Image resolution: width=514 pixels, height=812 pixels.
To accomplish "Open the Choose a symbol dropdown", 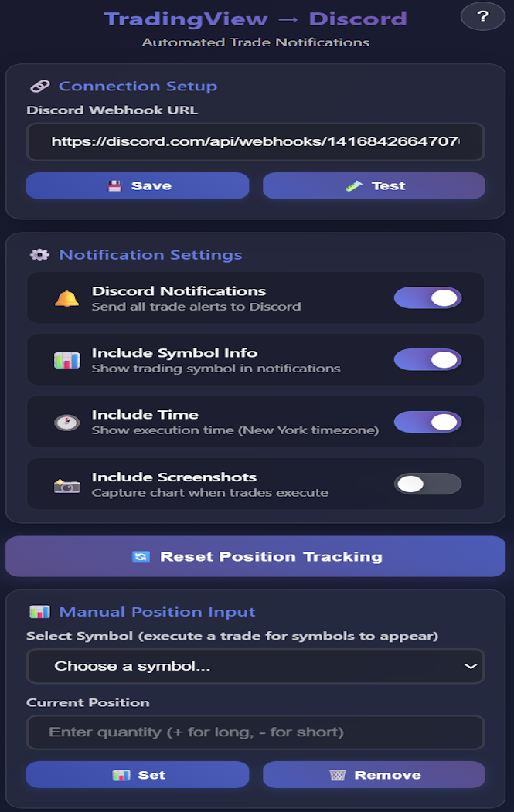I will (255, 666).
